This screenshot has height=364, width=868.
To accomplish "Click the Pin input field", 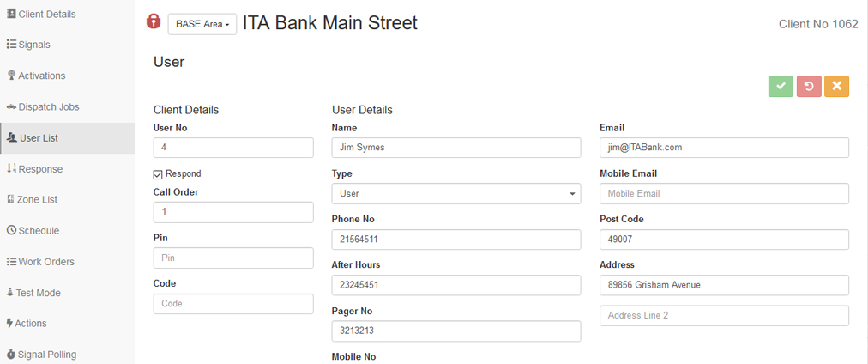I will click(x=233, y=258).
